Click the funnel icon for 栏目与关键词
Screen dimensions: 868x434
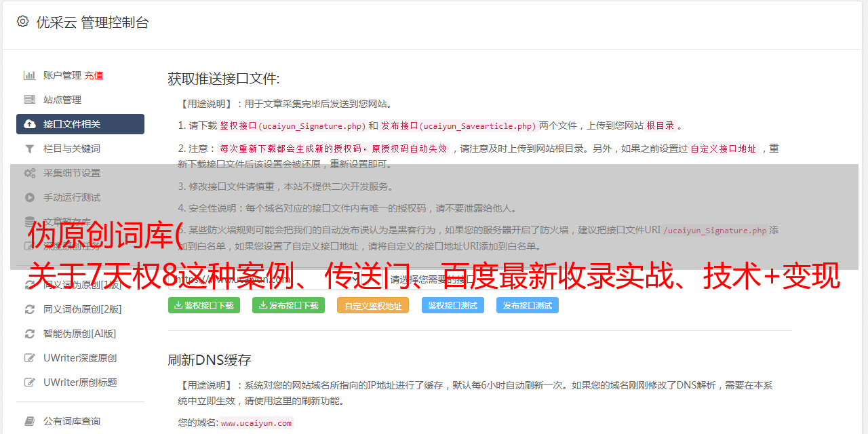[30, 149]
